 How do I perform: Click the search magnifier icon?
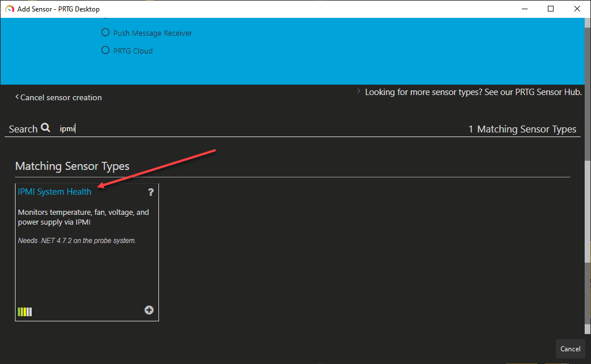coord(46,127)
